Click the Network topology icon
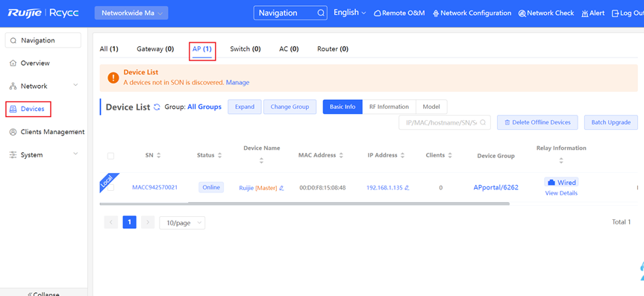This screenshot has width=644, height=296. tap(13, 86)
